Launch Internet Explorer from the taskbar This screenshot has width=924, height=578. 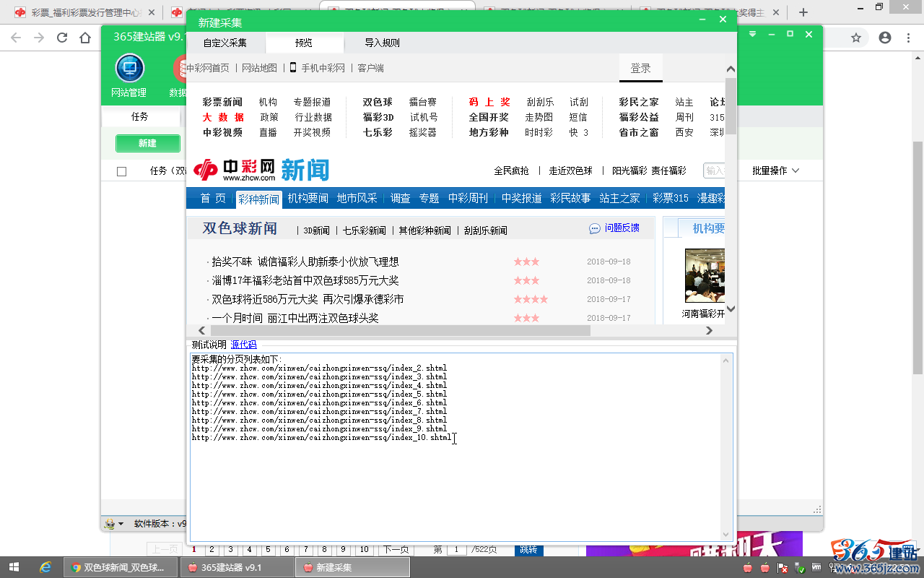45,567
